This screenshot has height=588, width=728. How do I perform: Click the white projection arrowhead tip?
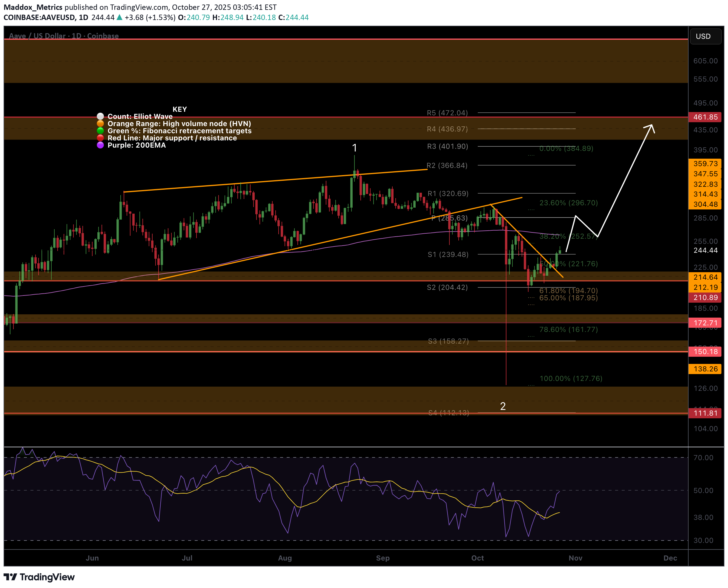pyautogui.click(x=652, y=125)
